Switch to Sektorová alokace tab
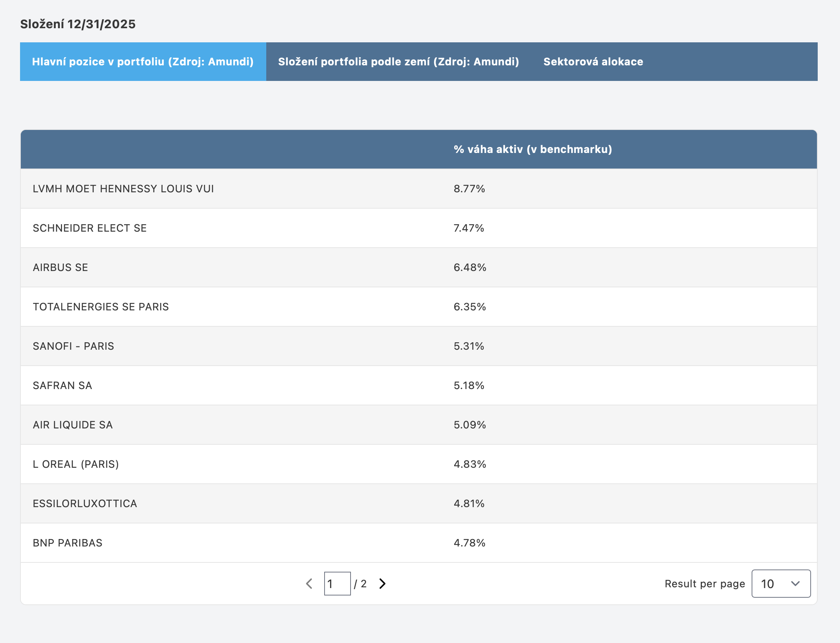Screen dimensions: 840x643 pos(593,62)
